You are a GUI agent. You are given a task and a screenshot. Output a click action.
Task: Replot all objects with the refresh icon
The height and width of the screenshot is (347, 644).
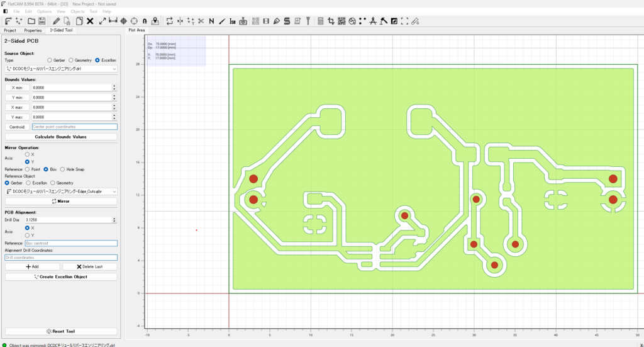[169, 21]
